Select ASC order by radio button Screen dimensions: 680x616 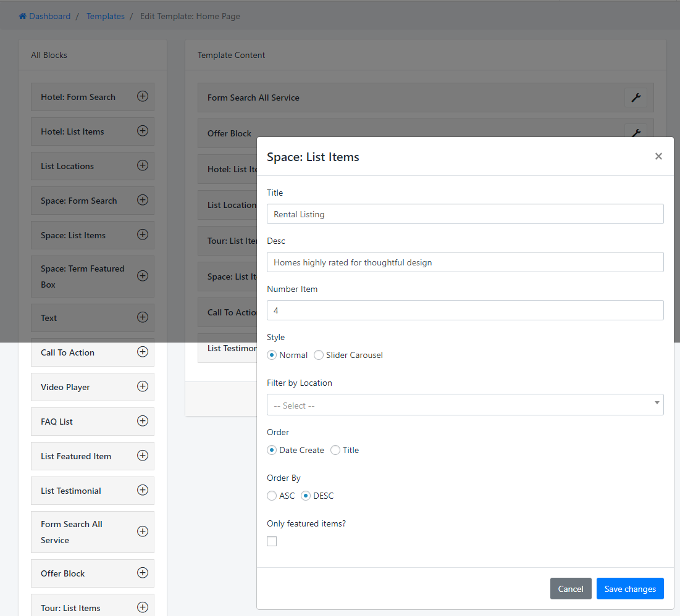[x=272, y=496]
